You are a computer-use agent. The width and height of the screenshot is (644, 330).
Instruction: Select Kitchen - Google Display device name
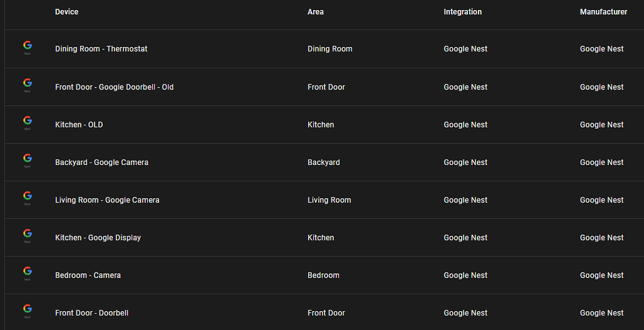[98, 238]
